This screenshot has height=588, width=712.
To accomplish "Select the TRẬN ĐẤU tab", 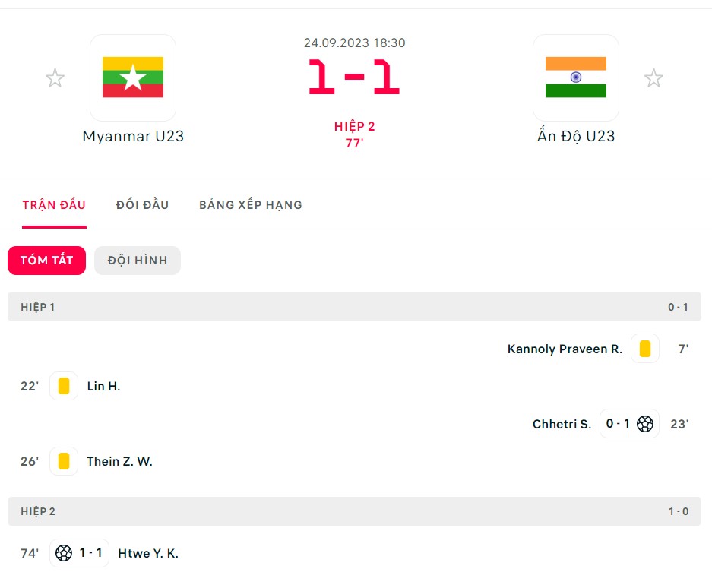I will click(x=54, y=205).
